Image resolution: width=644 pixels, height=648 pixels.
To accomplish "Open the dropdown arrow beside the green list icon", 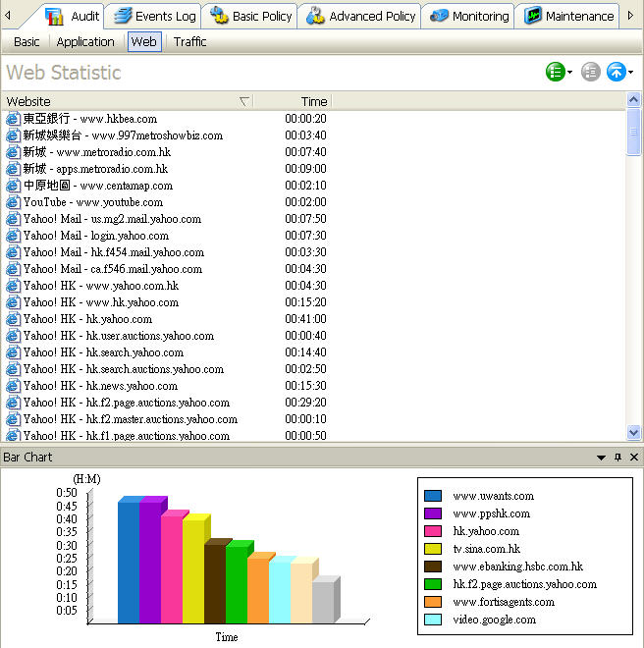I will 570,73.
